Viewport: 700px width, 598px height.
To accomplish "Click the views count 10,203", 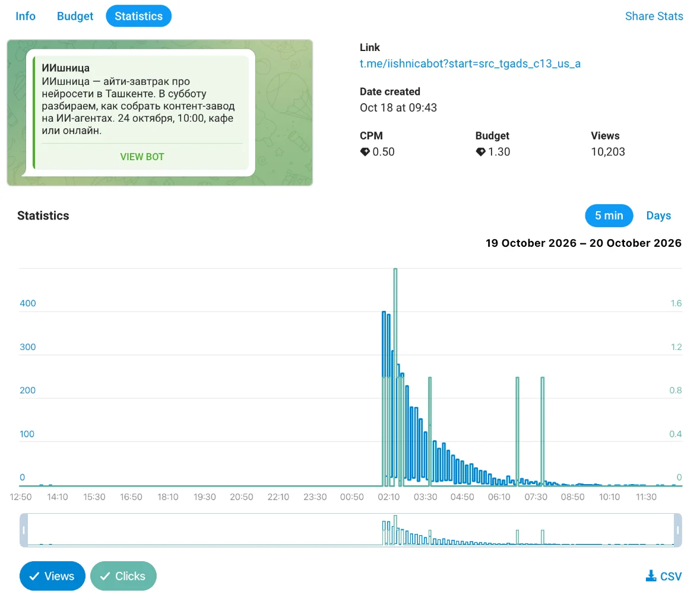I will pyautogui.click(x=607, y=152).
